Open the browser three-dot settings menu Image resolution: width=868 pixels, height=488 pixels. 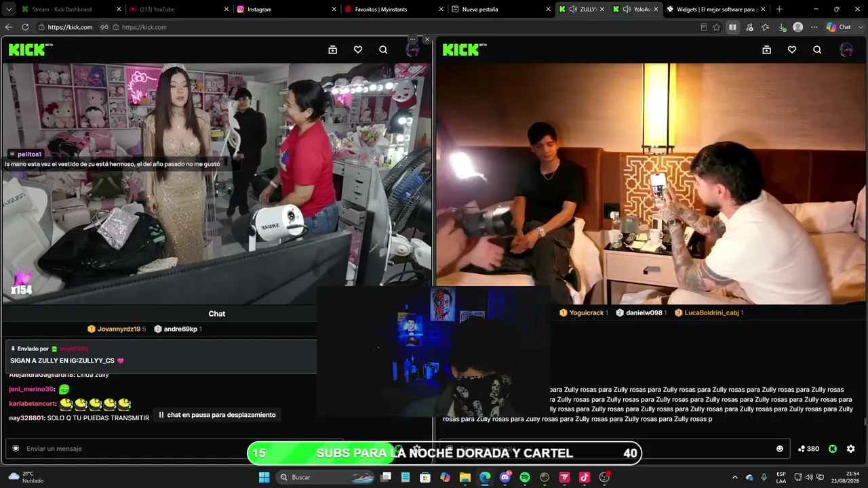pyautogui.click(x=814, y=27)
